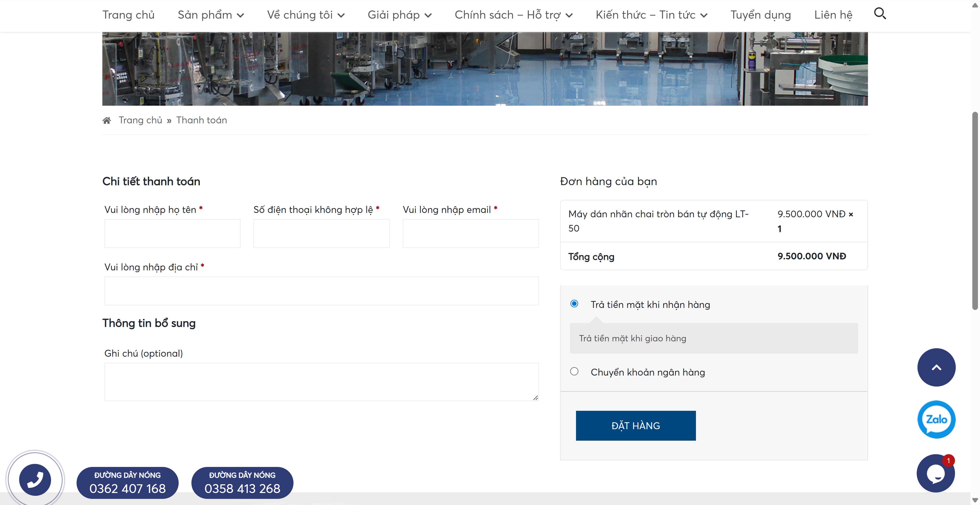
Task: Click the search magnifier icon
Action: click(879, 14)
